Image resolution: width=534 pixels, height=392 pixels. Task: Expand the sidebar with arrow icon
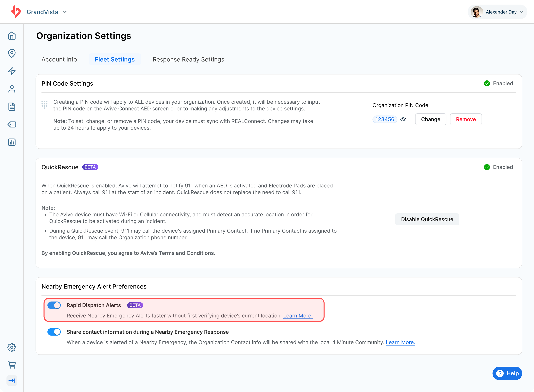[x=12, y=381]
